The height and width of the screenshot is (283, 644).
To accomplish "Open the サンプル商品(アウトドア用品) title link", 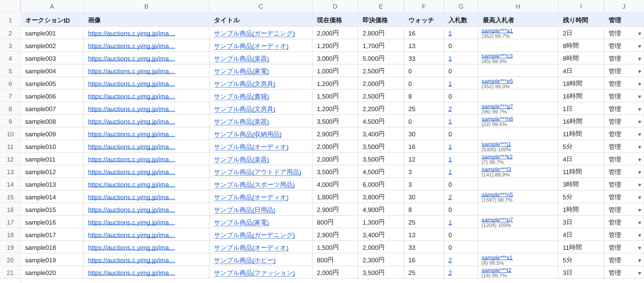I will tap(257, 172).
